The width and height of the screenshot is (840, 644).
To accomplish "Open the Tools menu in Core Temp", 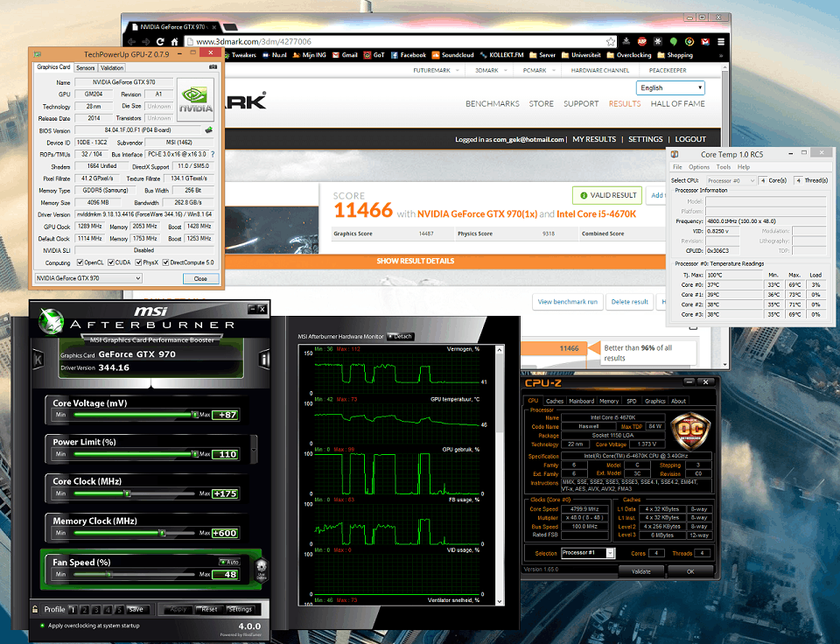I will click(x=724, y=167).
